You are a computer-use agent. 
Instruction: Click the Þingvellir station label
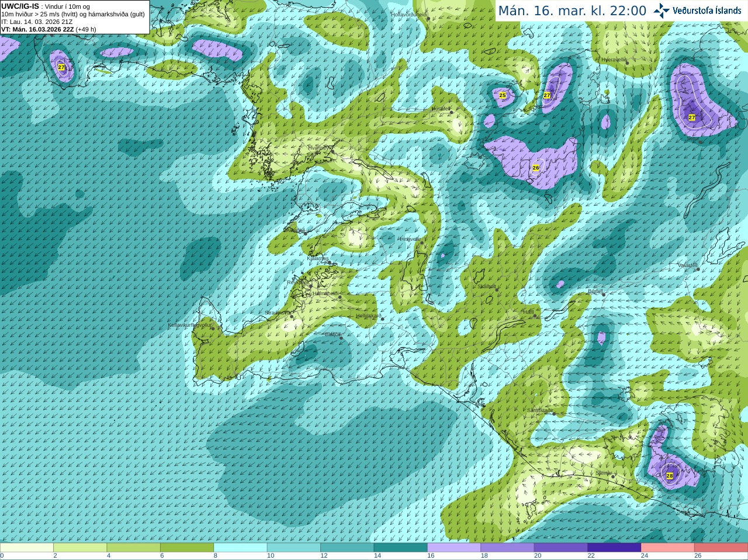(x=410, y=239)
